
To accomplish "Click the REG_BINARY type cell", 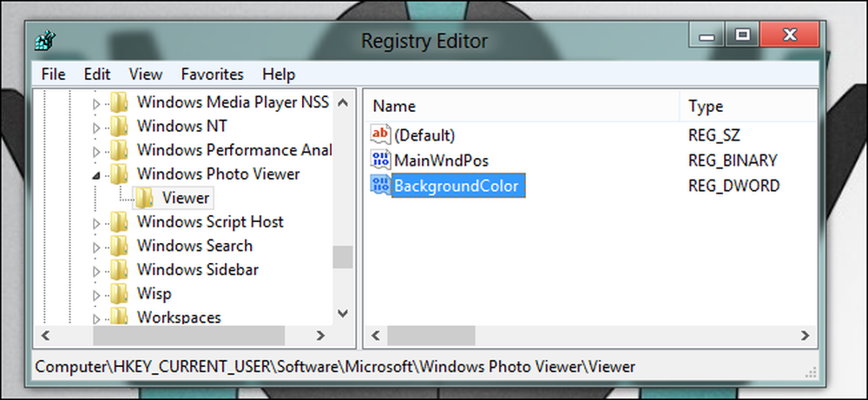I will pos(733,161).
